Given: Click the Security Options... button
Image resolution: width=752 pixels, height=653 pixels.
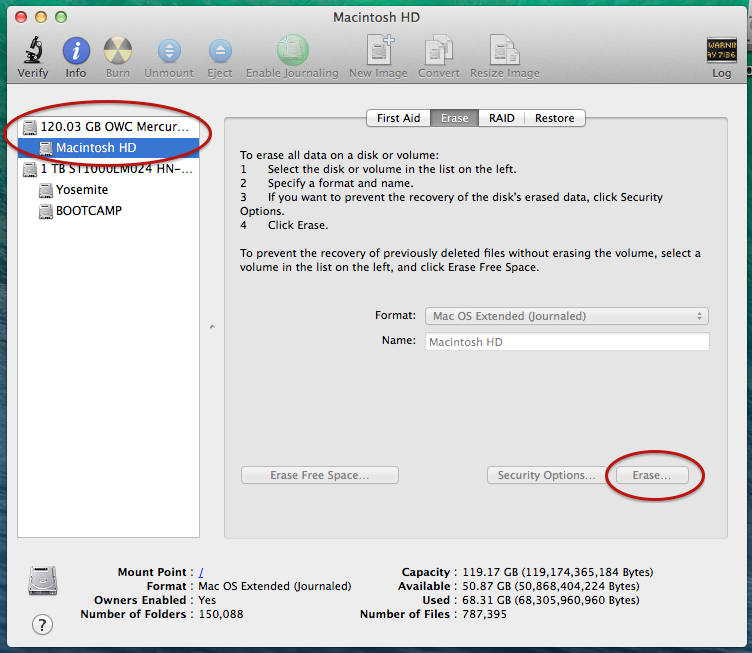Looking at the screenshot, I should point(546,475).
